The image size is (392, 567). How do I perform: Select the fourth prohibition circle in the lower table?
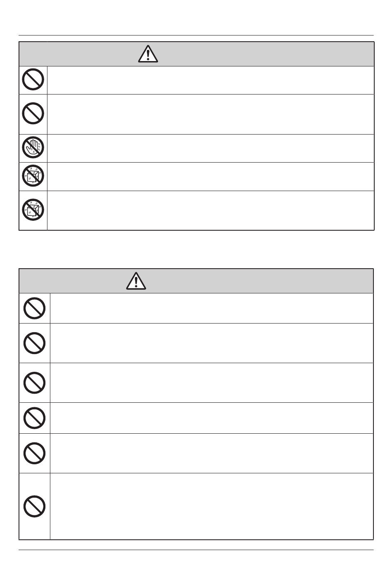(35, 418)
